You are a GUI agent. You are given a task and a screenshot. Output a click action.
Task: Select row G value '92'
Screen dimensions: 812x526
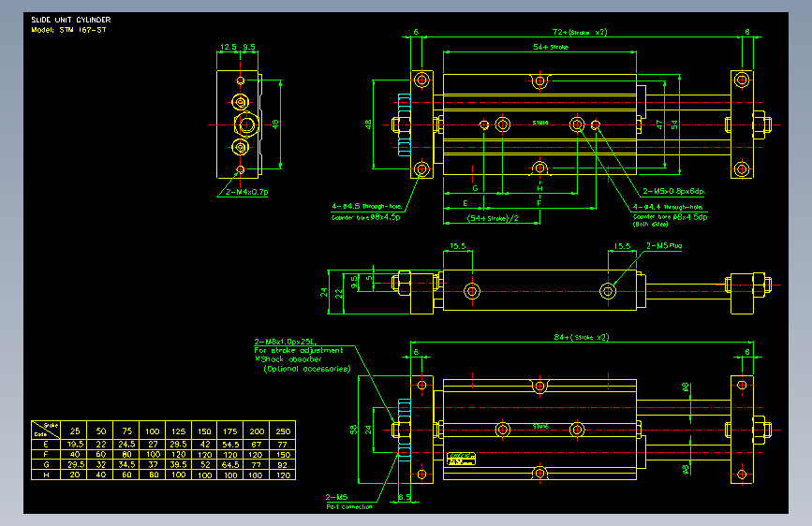(283, 465)
